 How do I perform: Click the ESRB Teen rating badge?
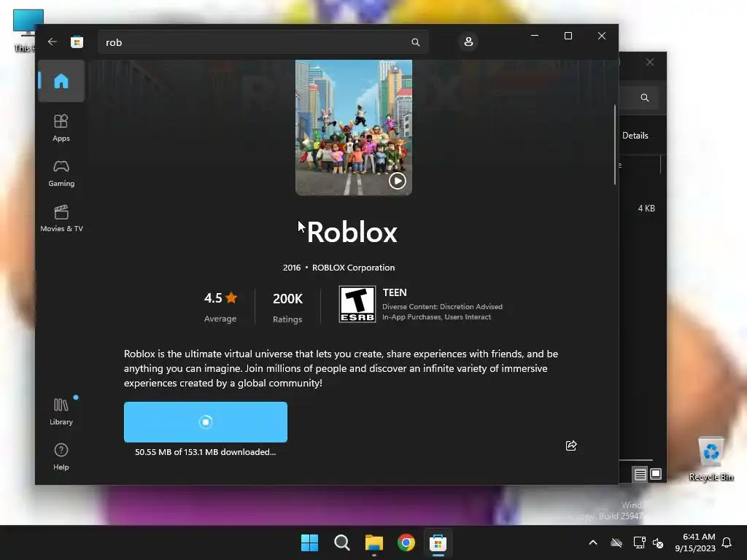tap(357, 304)
